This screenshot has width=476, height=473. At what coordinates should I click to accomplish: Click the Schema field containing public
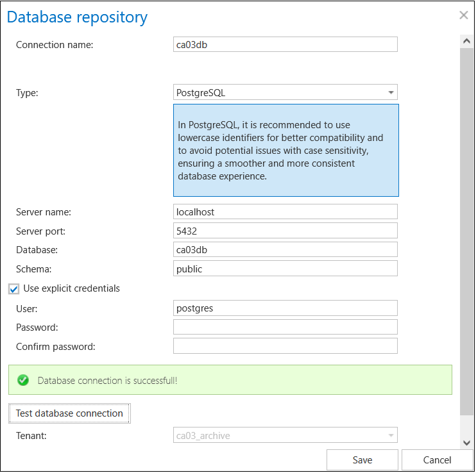(x=285, y=269)
